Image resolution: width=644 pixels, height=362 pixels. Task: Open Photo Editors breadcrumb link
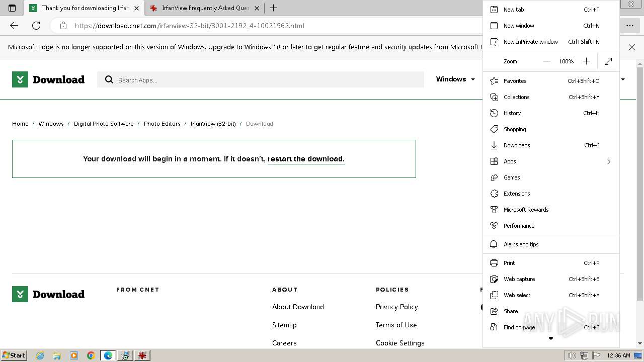162,124
